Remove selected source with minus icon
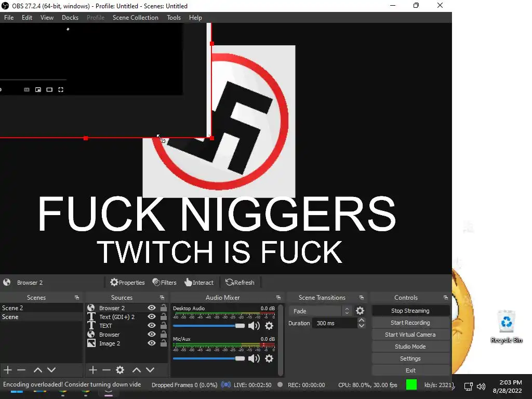Viewport: 532px width, 399px height. click(107, 370)
